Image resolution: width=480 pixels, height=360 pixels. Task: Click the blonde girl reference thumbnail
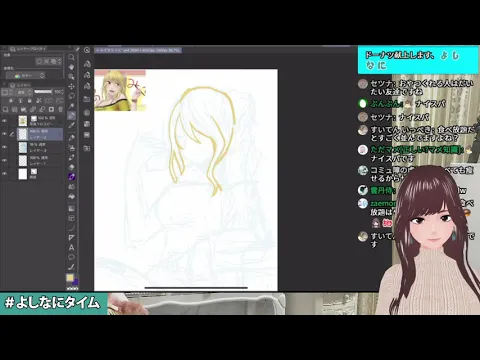click(120, 90)
